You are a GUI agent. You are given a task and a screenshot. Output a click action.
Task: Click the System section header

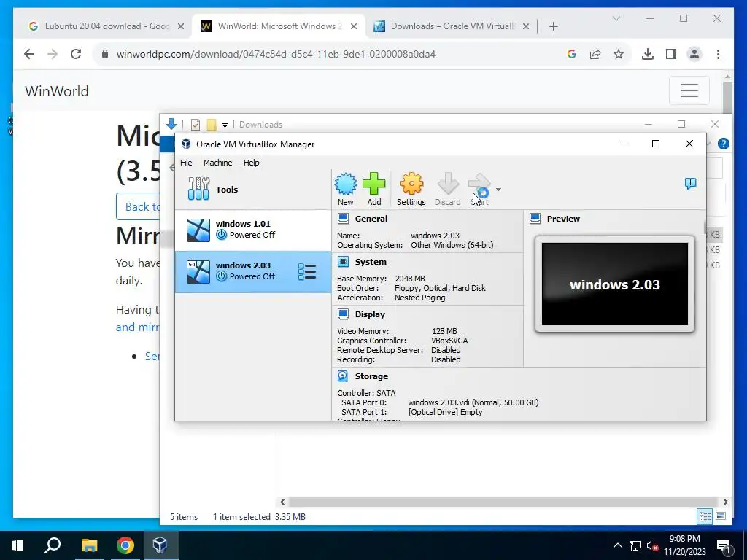[371, 262]
